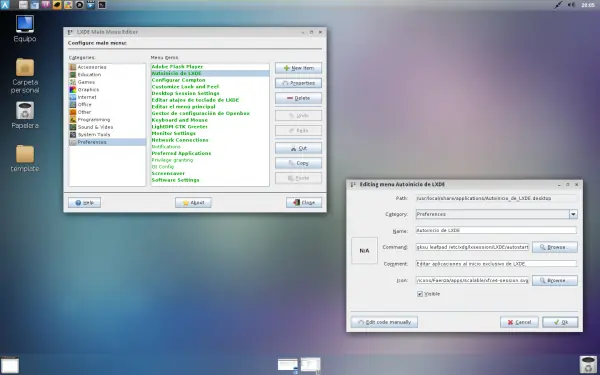This screenshot has width=600, height=375.
Task: Click the Delete button
Action: coord(298,98)
